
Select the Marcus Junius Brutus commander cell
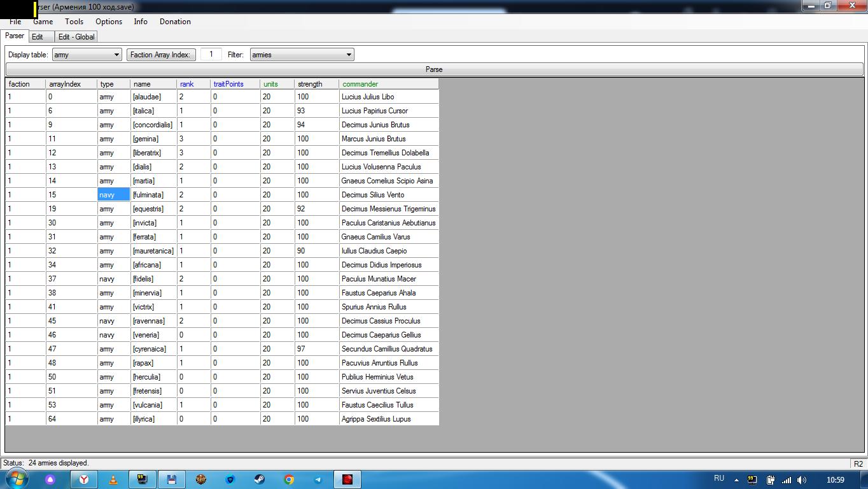tap(389, 139)
